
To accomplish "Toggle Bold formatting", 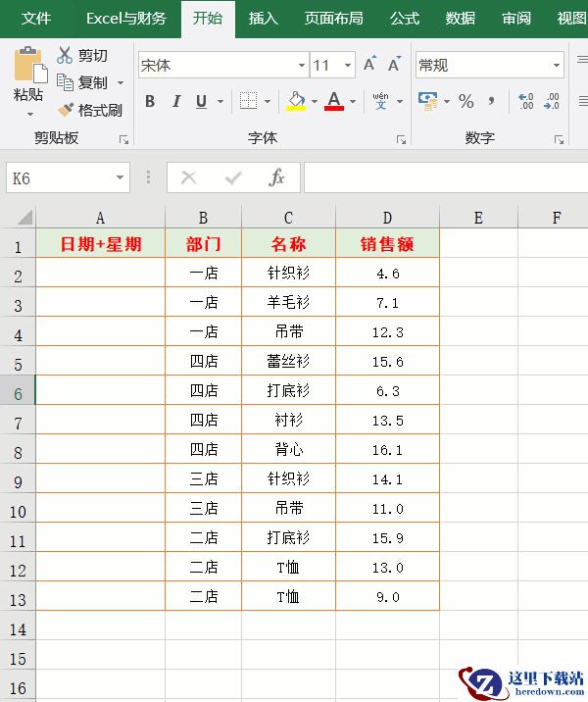I will pyautogui.click(x=150, y=102).
